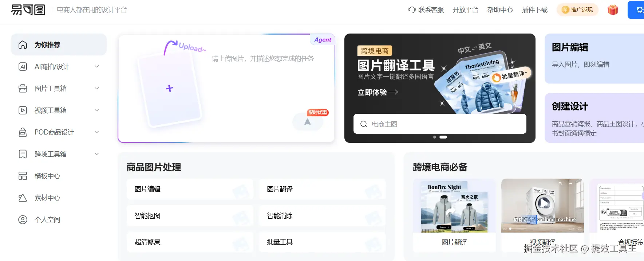Open 智能抠图 tool
The height and width of the screenshot is (261, 644).
pos(190,216)
